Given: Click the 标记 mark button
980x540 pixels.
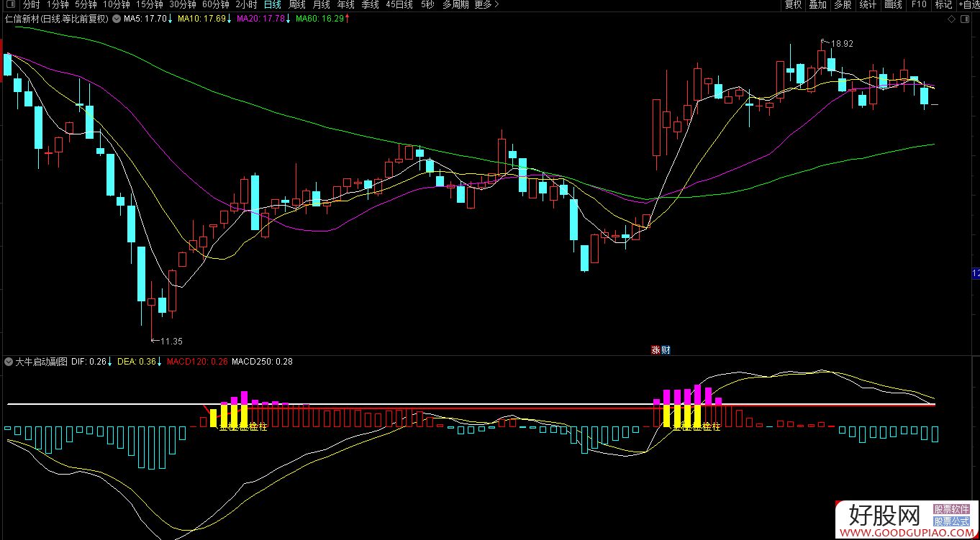Looking at the screenshot, I should tap(943, 5).
